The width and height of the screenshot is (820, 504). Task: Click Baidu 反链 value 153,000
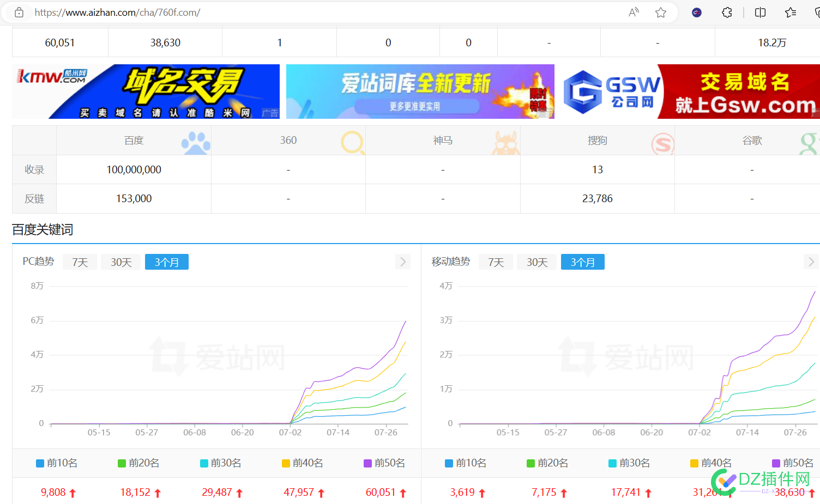134,198
